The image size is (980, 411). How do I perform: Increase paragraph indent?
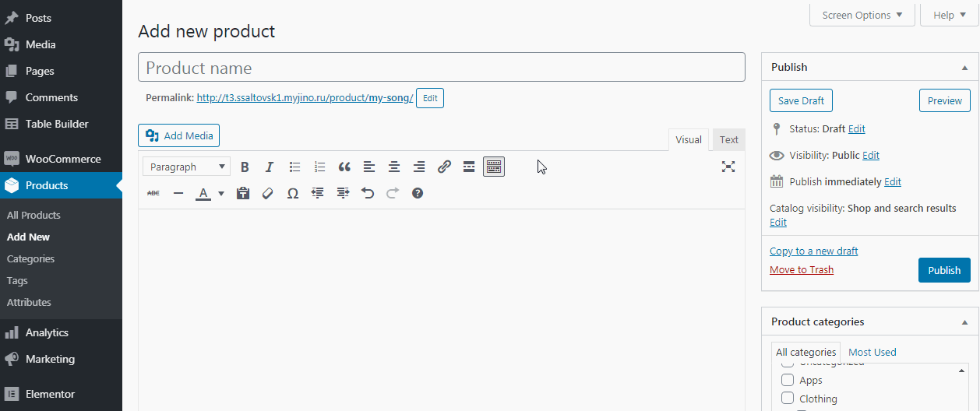343,193
